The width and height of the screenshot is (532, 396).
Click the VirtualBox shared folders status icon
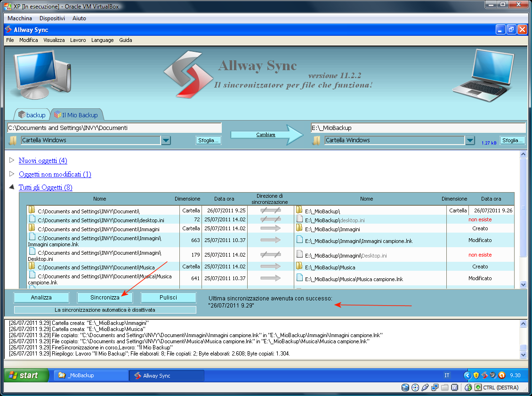(x=445, y=388)
